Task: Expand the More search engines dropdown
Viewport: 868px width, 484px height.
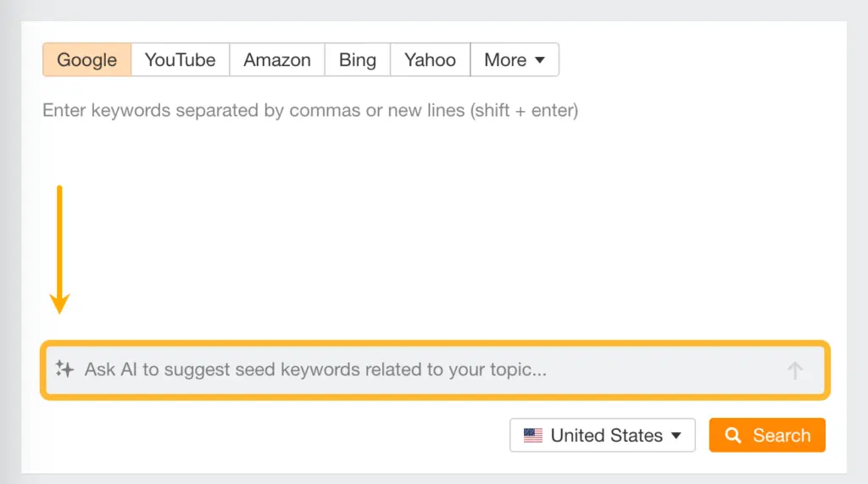Action: point(515,60)
